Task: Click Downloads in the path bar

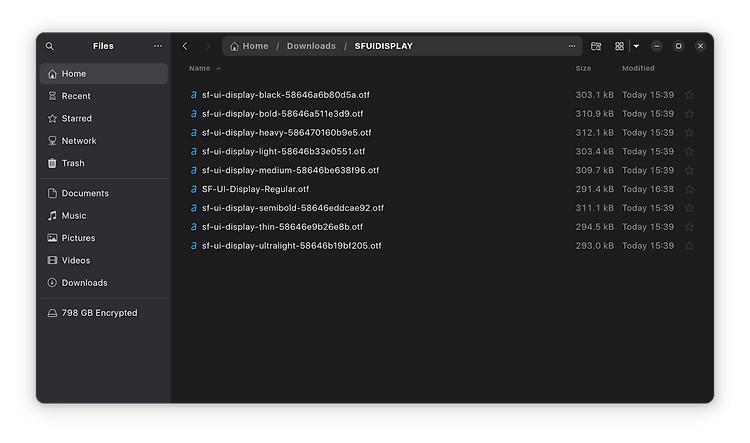Action: point(311,46)
